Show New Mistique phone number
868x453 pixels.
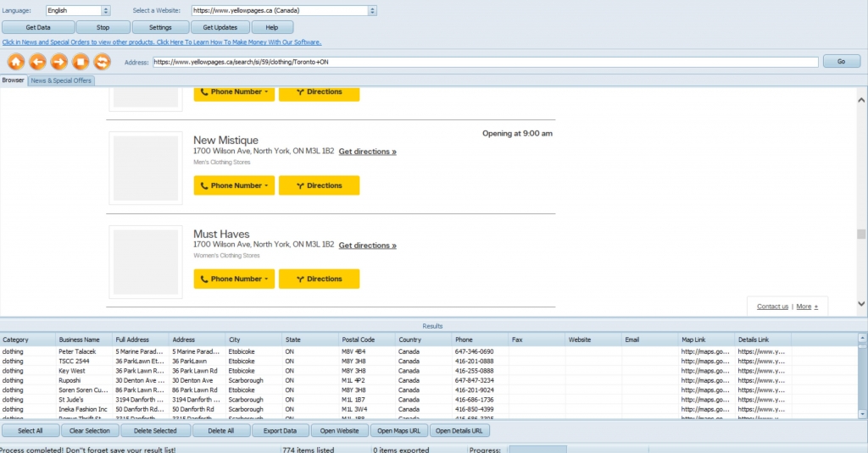click(234, 185)
